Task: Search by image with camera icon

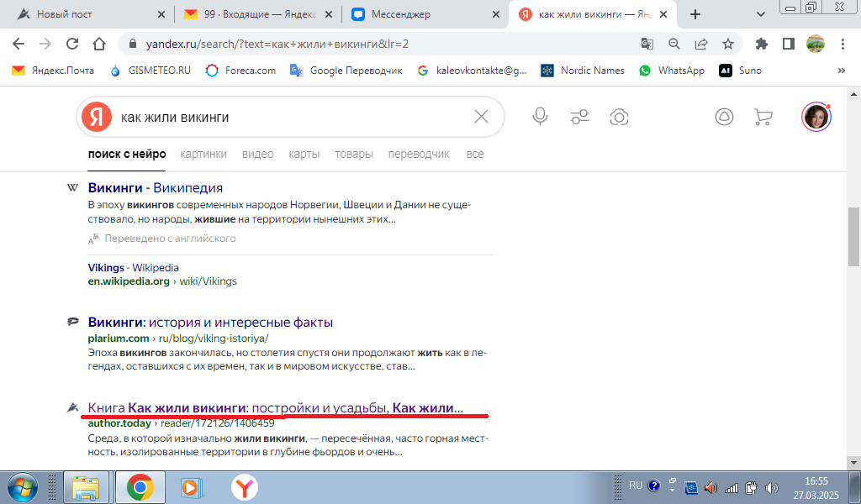Action: (619, 117)
